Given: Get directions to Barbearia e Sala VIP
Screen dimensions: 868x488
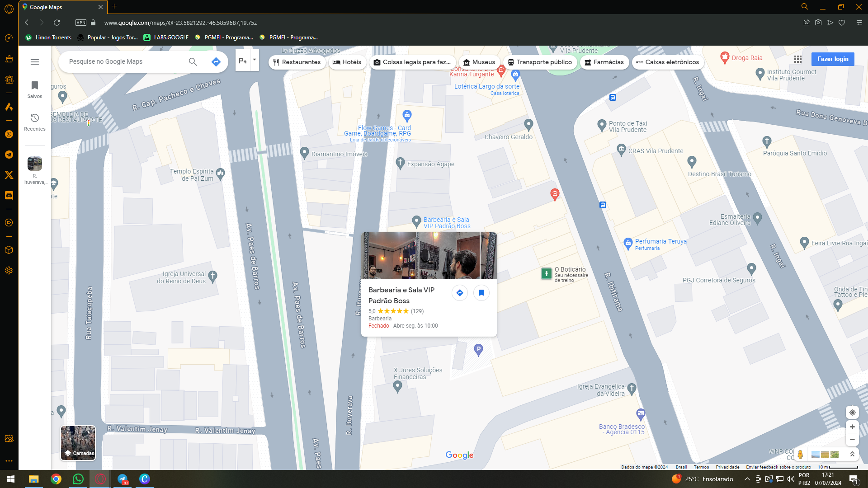Looking at the screenshot, I should (460, 293).
